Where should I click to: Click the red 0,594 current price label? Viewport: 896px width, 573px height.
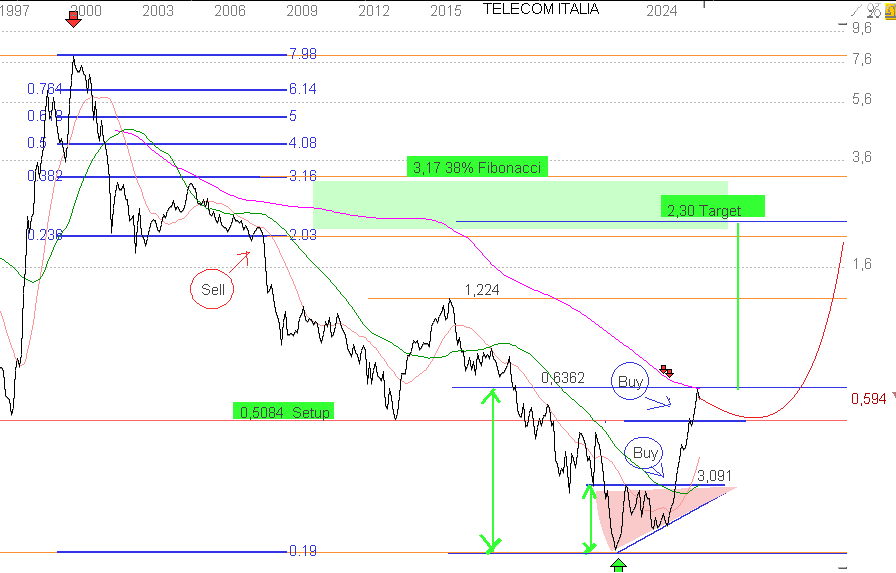[868, 399]
